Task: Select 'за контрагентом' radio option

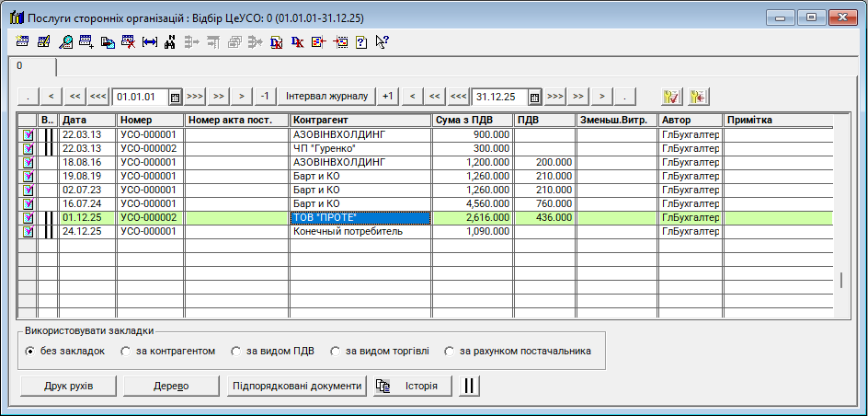Action: click(x=126, y=351)
